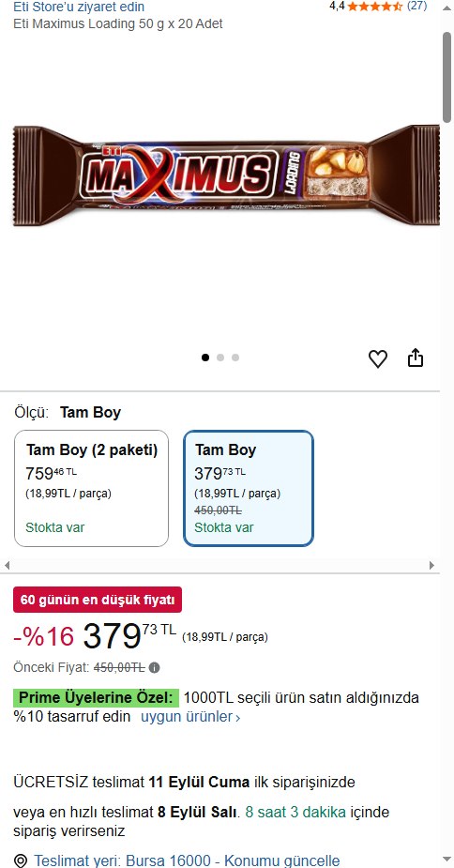Click the scrollbar down arrow
Screen dimensions: 454x868
point(446,860)
